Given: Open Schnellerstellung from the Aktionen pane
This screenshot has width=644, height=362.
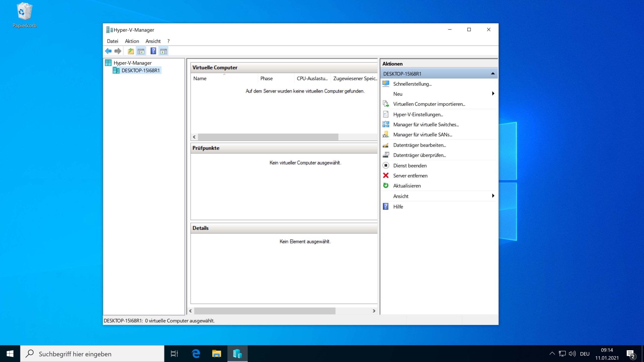Looking at the screenshot, I should coord(413,84).
